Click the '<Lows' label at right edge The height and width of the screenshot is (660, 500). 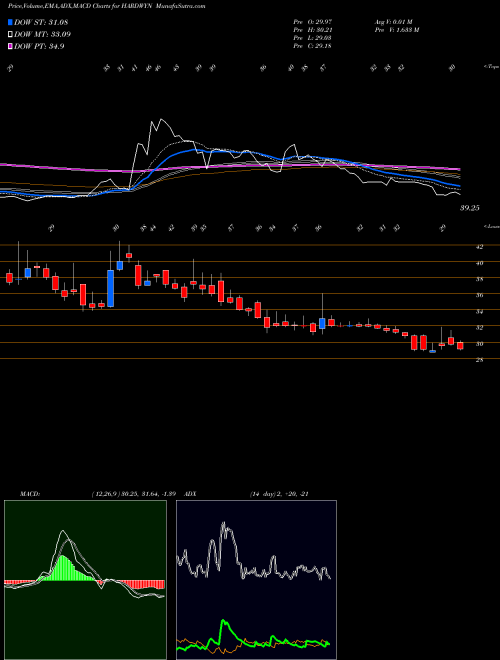click(491, 226)
